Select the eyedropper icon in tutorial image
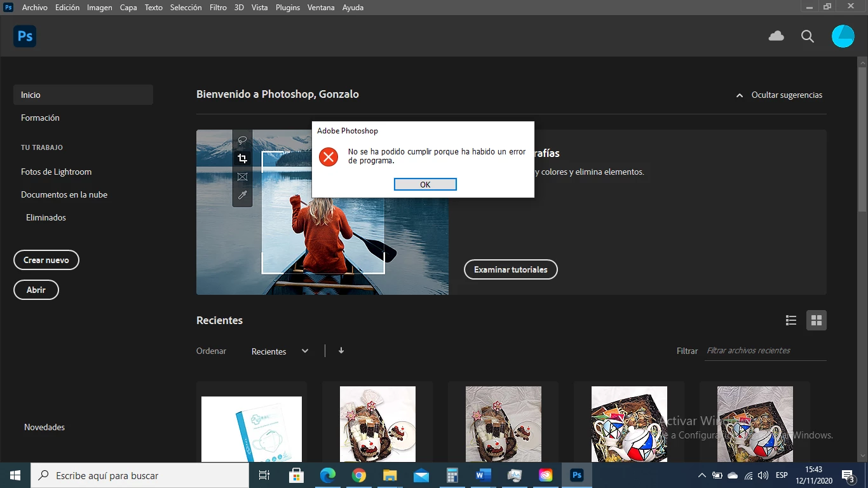The height and width of the screenshot is (488, 868). click(242, 195)
